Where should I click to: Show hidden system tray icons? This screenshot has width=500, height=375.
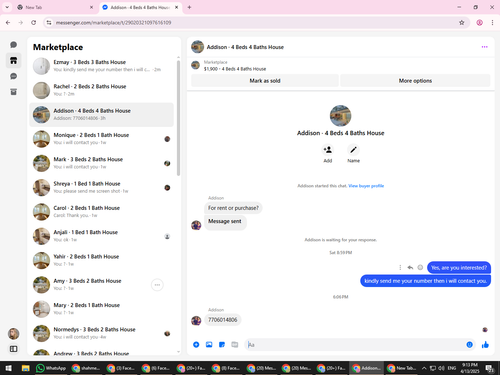coord(424,368)
